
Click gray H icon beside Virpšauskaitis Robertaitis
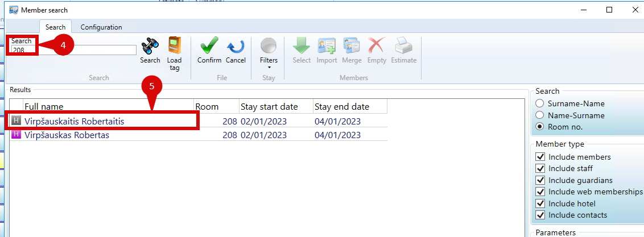coord(16,120)
